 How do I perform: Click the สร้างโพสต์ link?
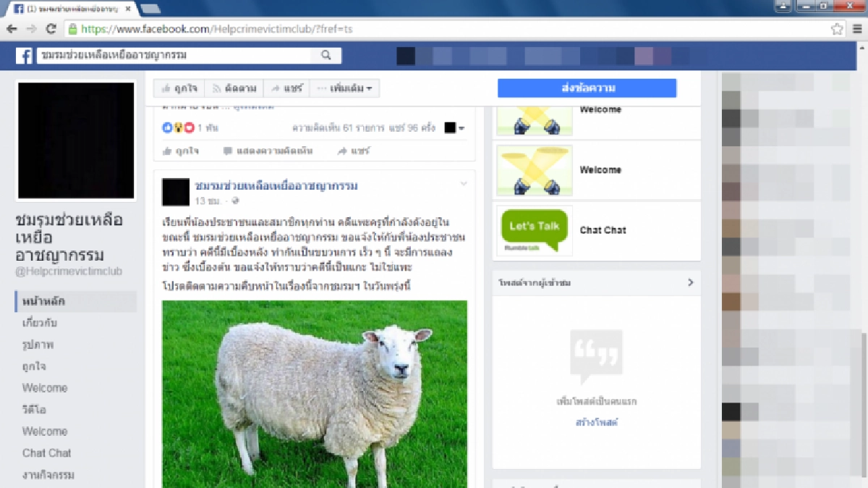click(x=597, y=422)
